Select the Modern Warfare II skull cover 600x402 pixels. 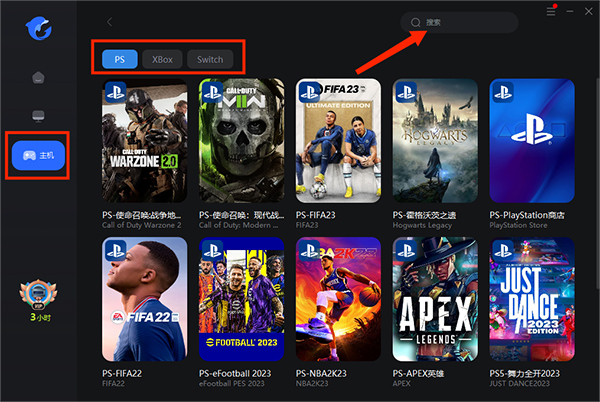pos(241,141)
